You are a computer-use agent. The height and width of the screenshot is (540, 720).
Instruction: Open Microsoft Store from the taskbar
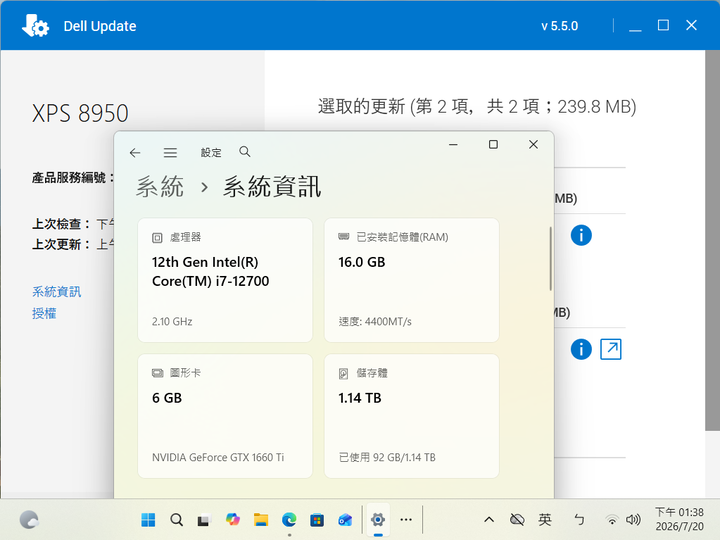[x=317, y=520]
